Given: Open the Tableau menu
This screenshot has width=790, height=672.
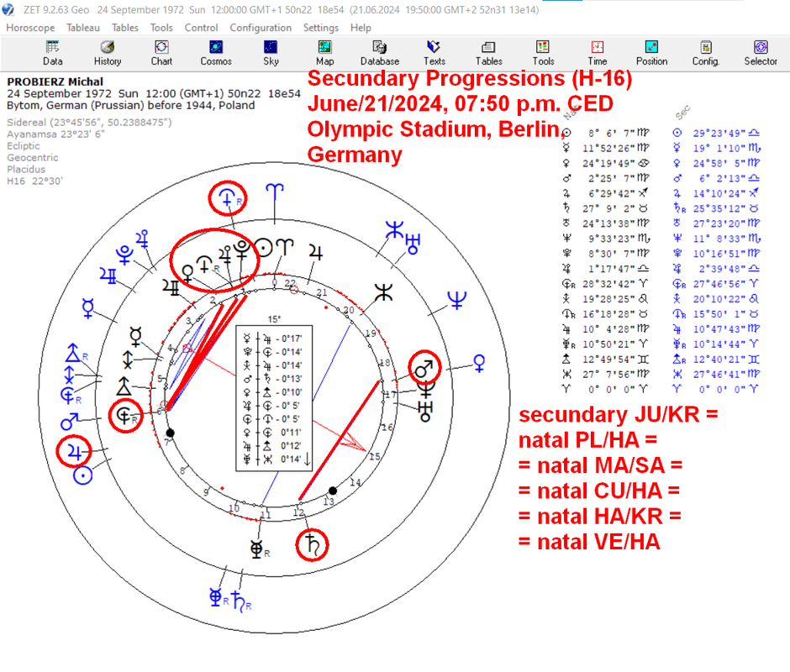Looking at the screenshot, I should [x=83, y=28].
